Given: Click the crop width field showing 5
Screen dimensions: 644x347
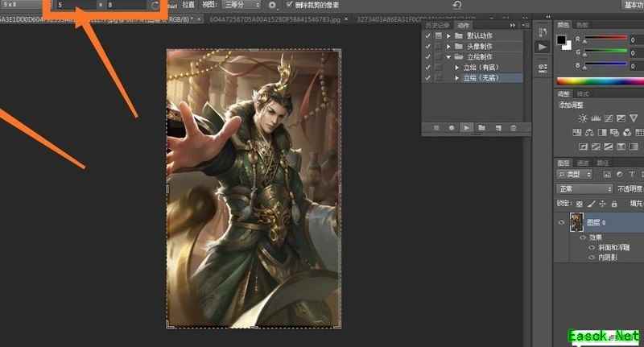Looking at the screenshot, I should (x=72, y=5).
